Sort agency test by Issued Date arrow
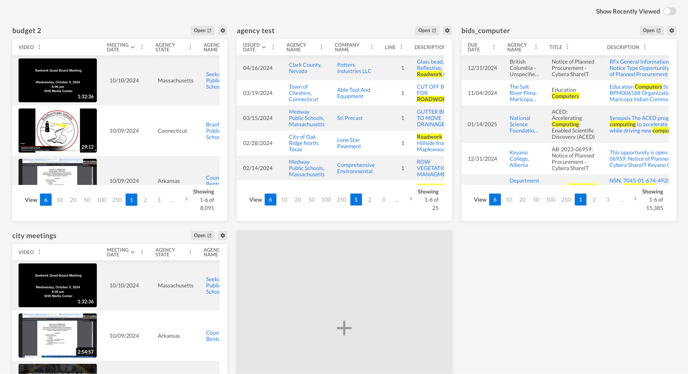Screen dimensions: 688x374 [264, 47]
